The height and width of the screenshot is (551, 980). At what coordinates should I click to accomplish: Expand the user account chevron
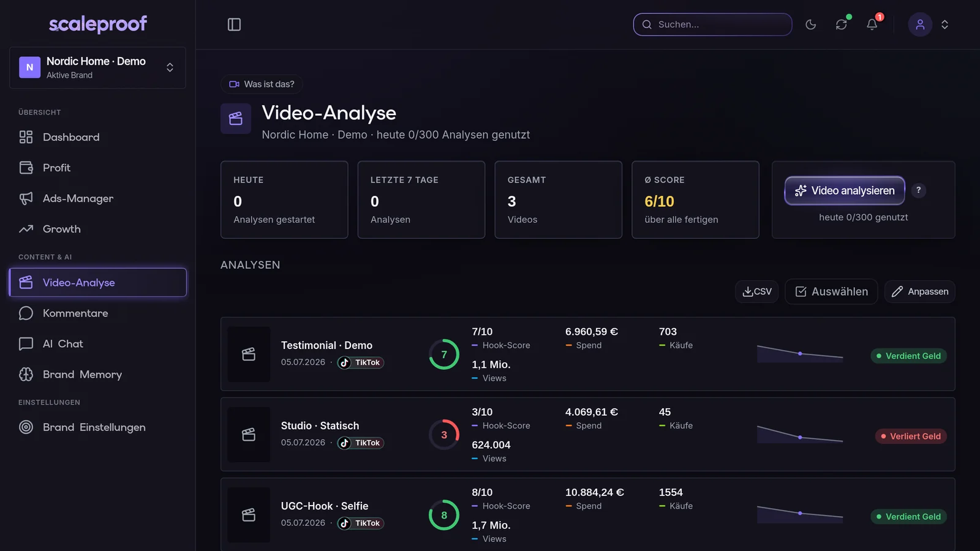(x=944, y=24)
